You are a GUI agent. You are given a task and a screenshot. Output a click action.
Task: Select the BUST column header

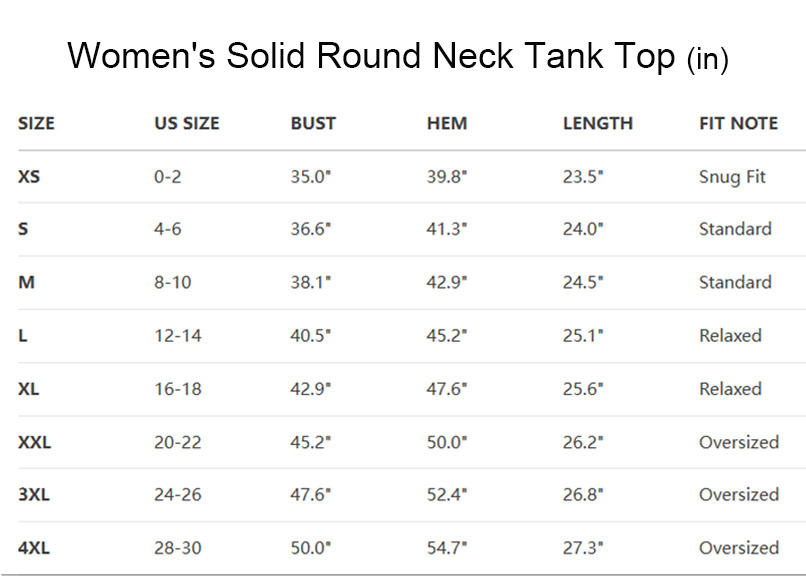click(313, 124)
